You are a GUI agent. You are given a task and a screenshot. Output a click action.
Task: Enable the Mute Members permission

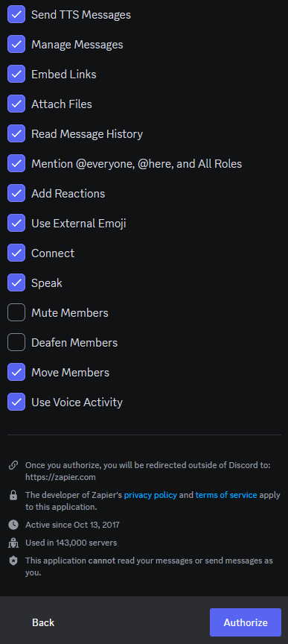click(x=16, y=313)
